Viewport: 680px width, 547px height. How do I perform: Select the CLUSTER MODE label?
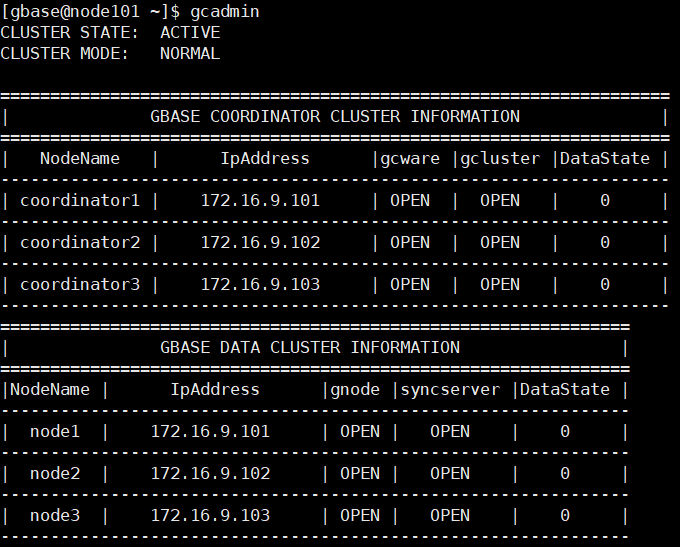[65, 54]
